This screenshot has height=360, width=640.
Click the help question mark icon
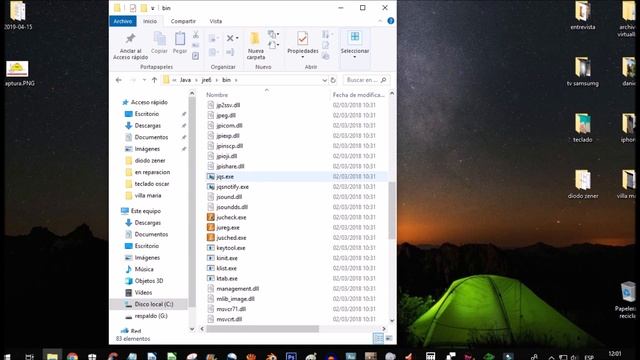click(391, 21)
